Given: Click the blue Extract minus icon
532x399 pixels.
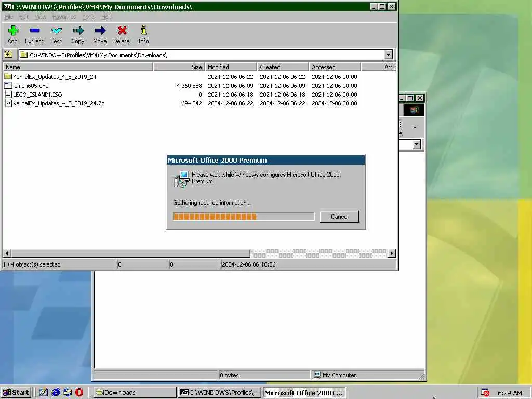Looking at the screenshot, I should click(x=35, y=31).
